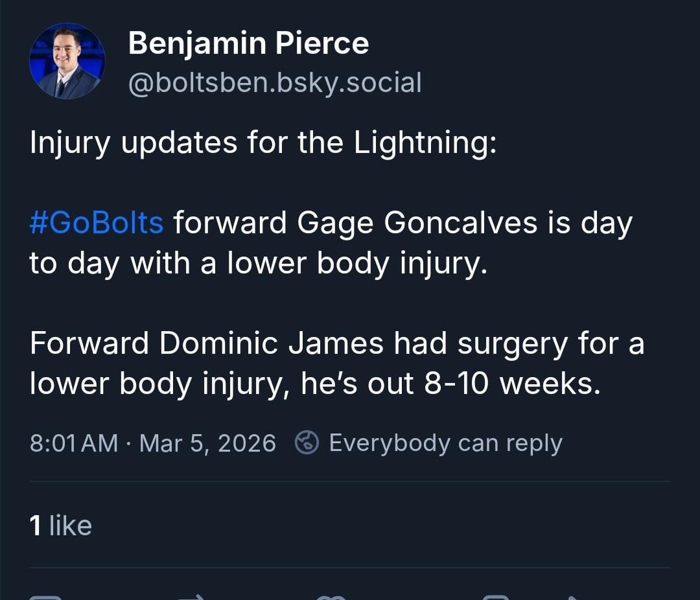Image resolution: width=700 pixels, height=600 pixels.
Task: Follow the #GoBolts hashtag link
Action: point(96,223)
